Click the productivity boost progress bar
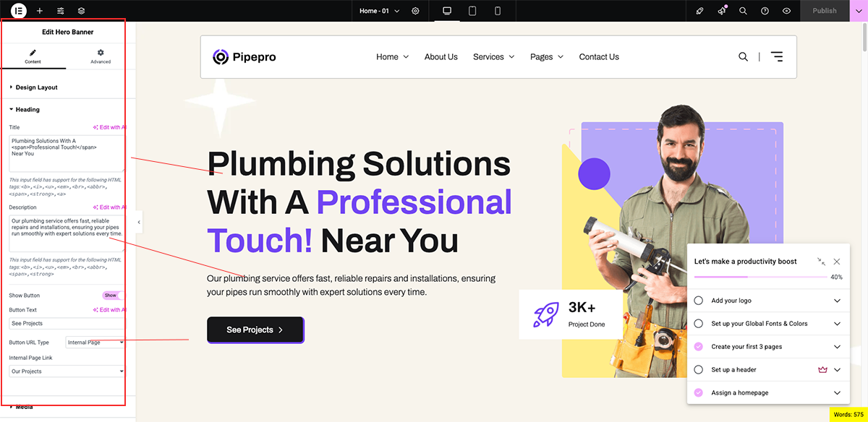The width and height of the screenshot is (868, 422). 760,277
